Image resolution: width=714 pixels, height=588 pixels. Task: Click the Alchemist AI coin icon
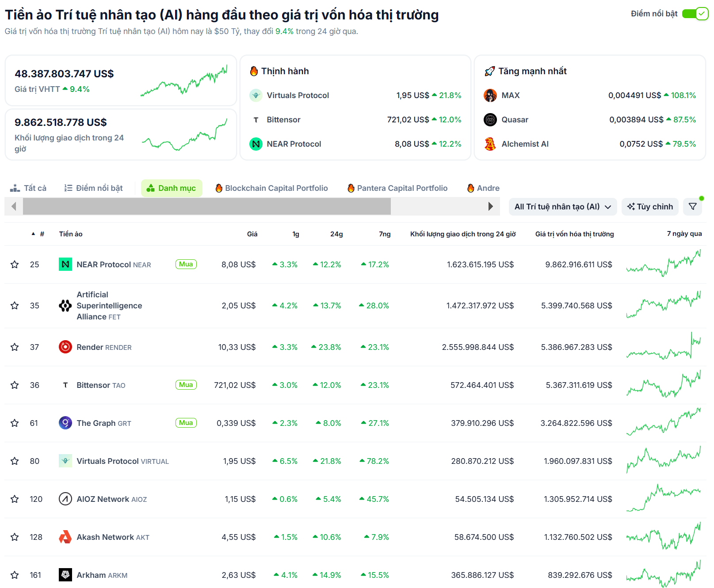point(490,144)
